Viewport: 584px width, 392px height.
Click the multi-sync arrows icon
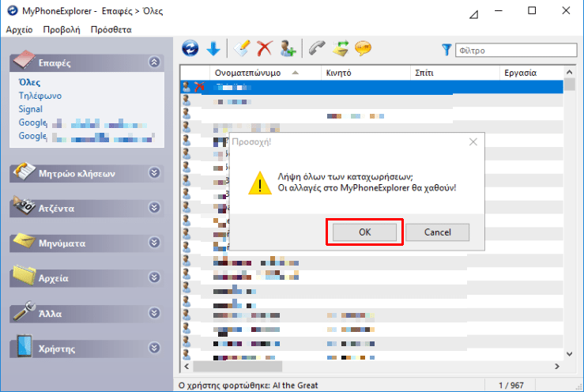pos(341,48)
